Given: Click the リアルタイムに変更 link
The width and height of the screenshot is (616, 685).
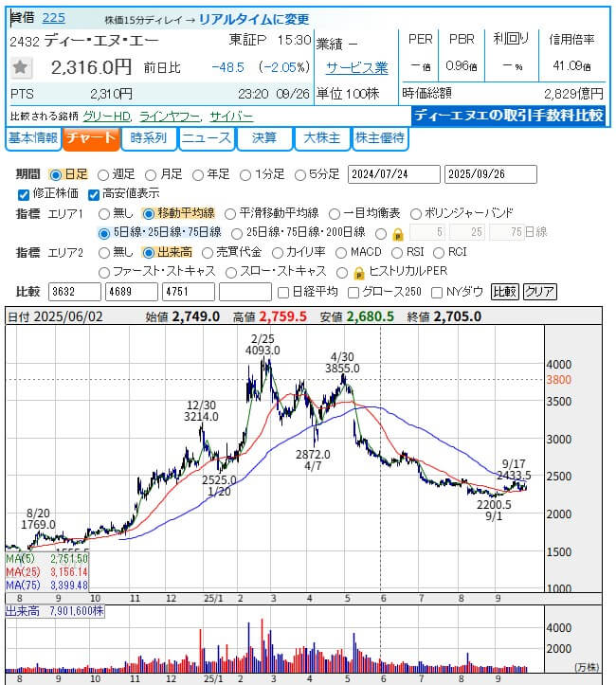Looking at the screenshot, I should click(x=253, y=19).
